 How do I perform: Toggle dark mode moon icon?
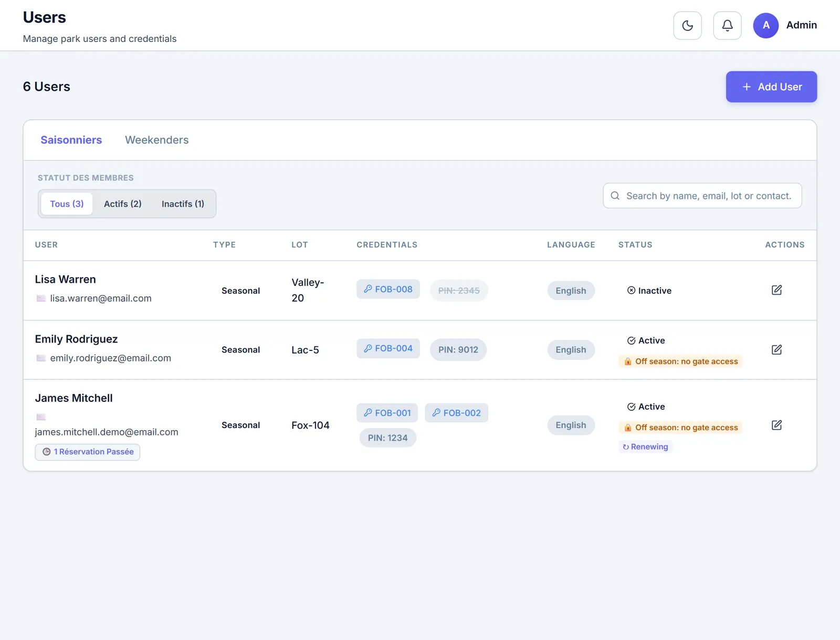[687, 25]
